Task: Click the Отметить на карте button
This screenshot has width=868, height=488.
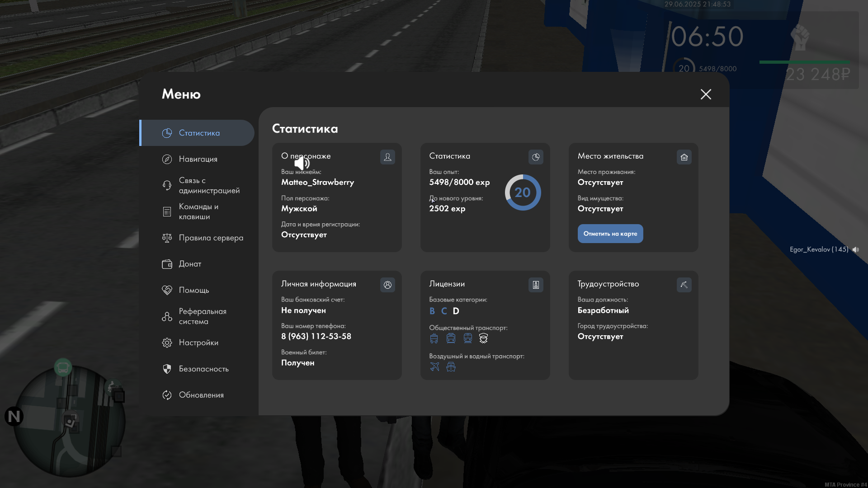Action: click(610, 234)
